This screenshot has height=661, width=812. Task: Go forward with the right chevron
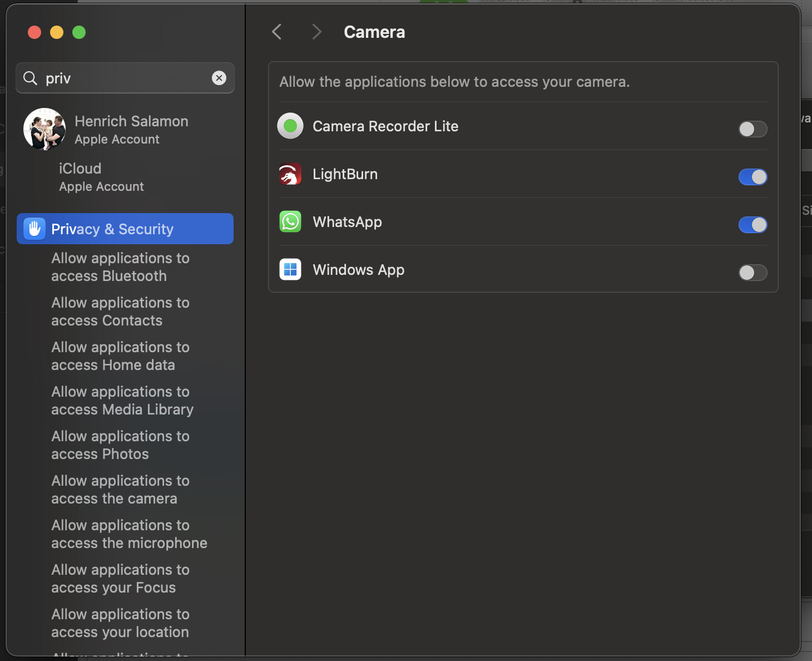coord(316,32)
